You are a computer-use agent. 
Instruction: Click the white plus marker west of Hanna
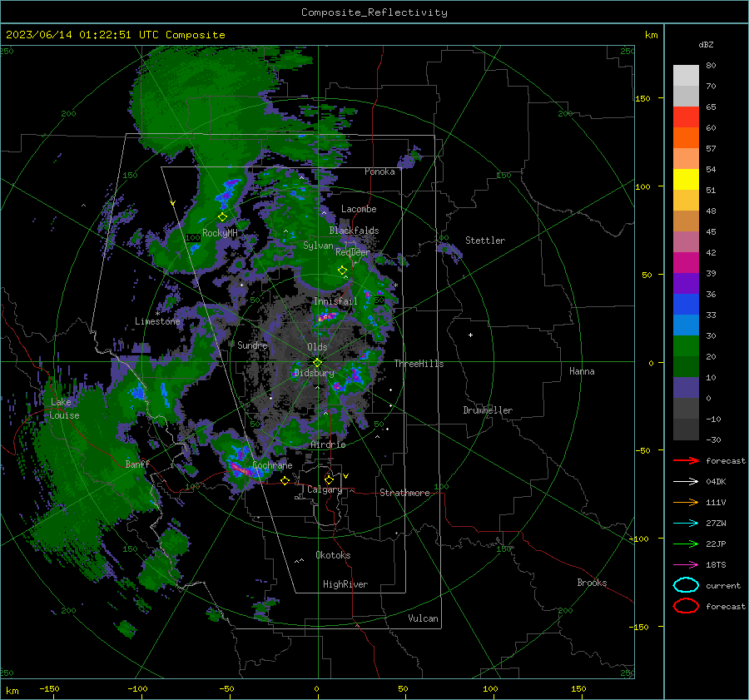pyautogui.click(x=470, y=335)
